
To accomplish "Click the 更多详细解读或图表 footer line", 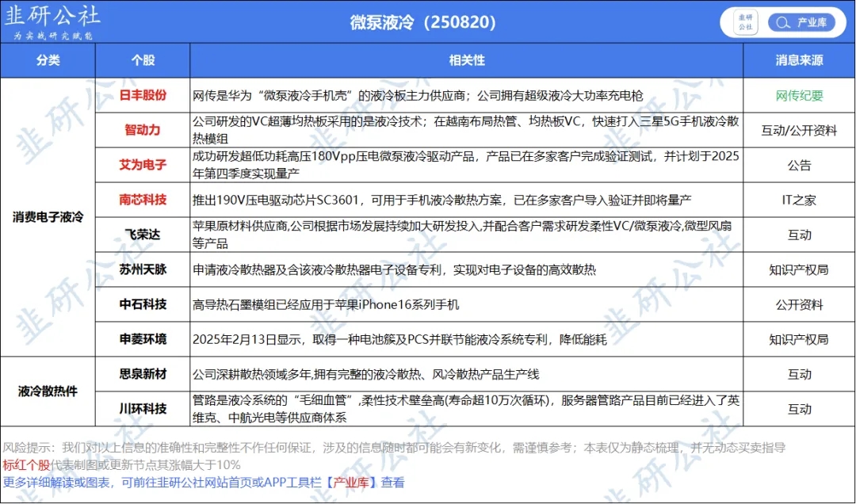I will (x=203, y=483).
